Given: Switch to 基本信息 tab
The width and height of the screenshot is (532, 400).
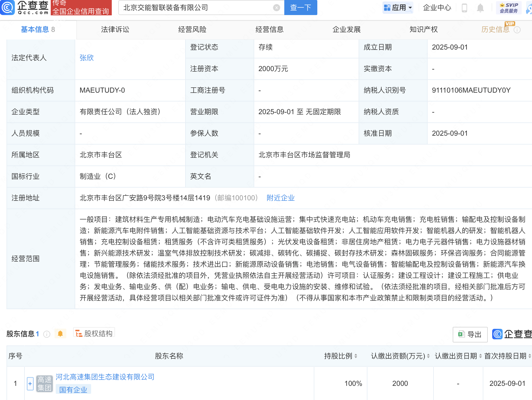Looking at the screenshot, I should click(38, 29).
